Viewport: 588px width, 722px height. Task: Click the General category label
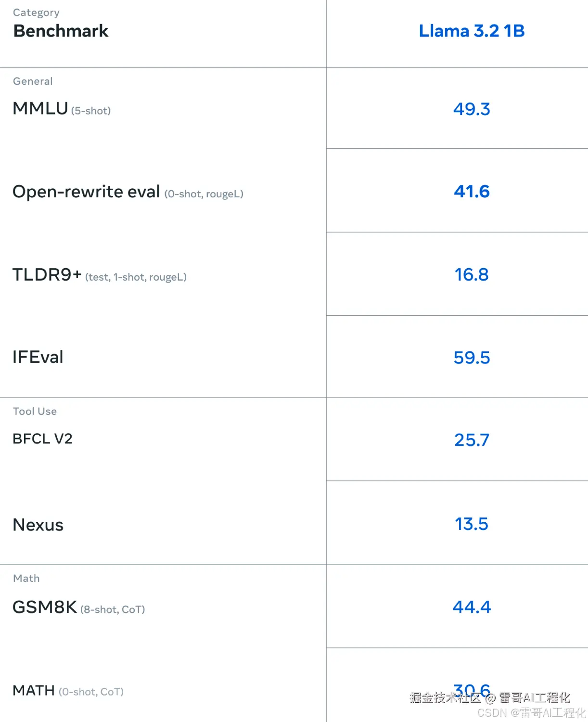(x=33, y=81)
